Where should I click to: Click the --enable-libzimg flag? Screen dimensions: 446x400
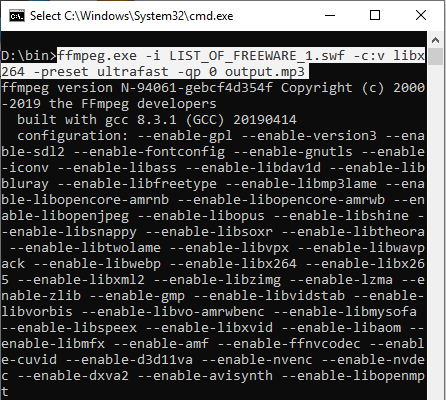coord(217,280)
